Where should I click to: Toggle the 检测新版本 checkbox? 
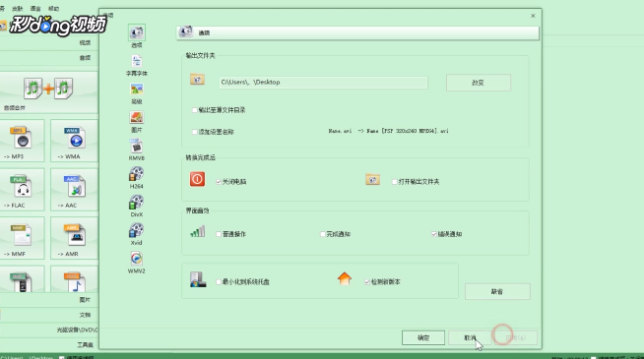(x=367, y=282)
